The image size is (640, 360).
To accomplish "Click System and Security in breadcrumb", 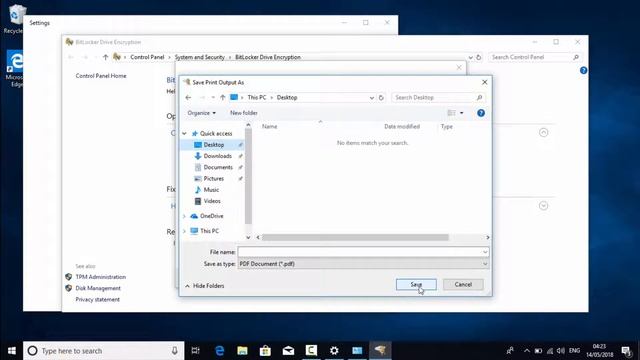I will tap(200, 57).
